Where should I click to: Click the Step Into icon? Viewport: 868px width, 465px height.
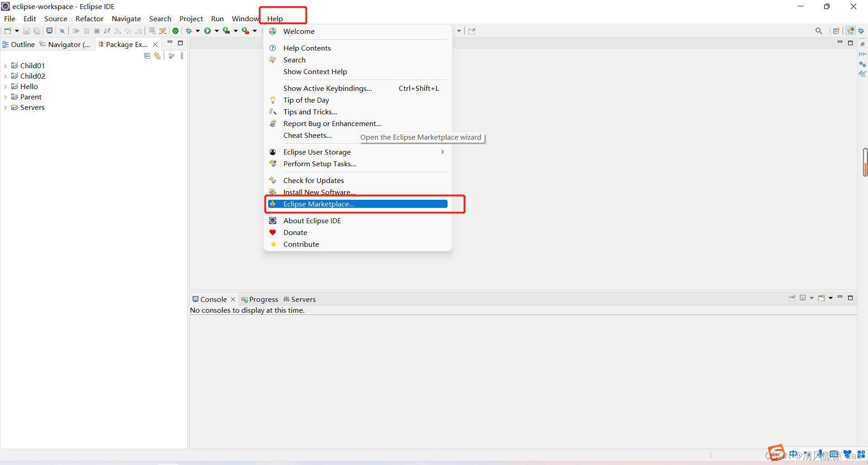click(x=118, y=31)
